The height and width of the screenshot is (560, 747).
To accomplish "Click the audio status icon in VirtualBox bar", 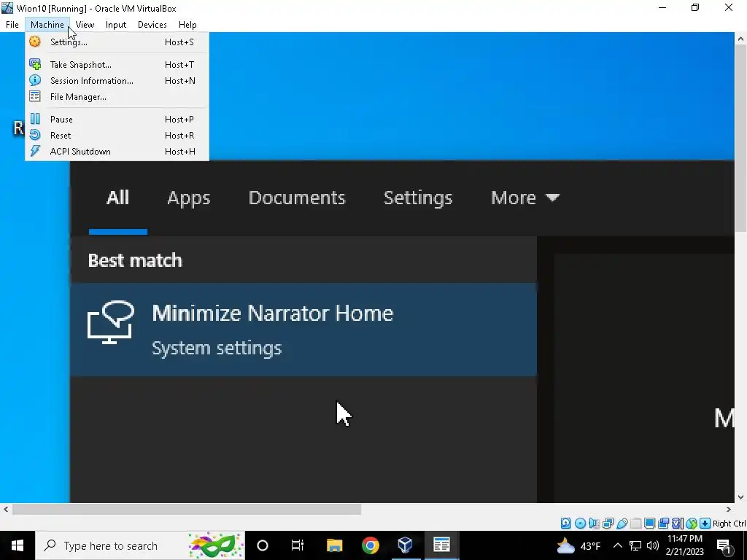I will [594, 524].
